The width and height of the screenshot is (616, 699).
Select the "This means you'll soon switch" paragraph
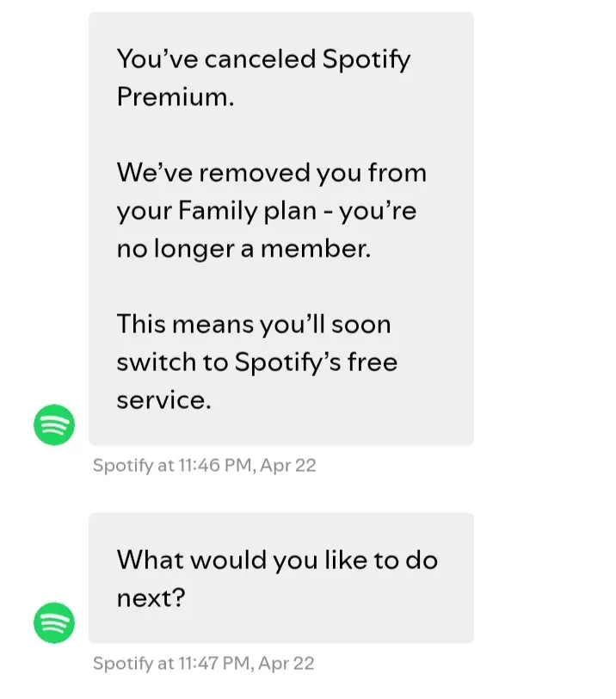[x=257, y=362]
